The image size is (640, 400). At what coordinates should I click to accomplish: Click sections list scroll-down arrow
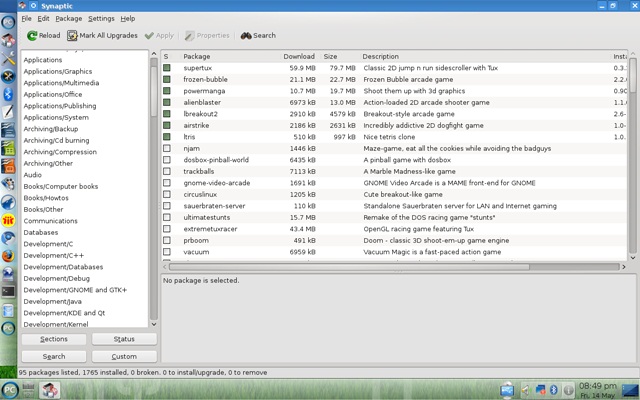tap(154, 324)
